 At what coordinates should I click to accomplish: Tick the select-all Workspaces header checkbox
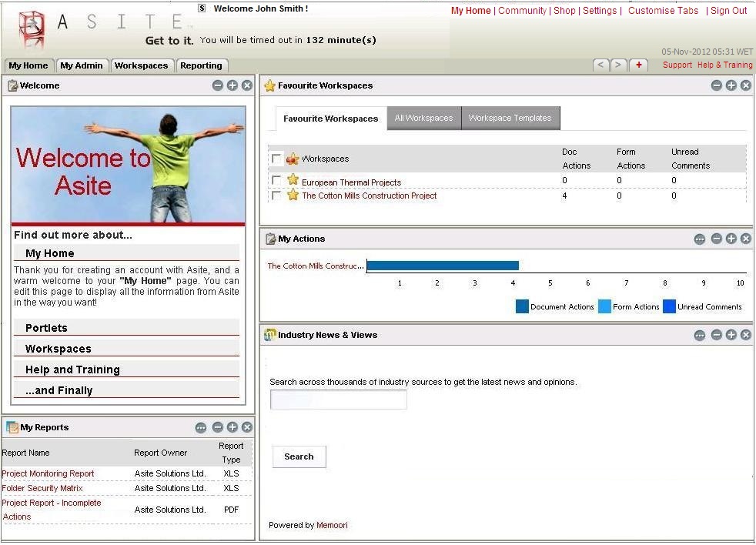click(276, 159)
